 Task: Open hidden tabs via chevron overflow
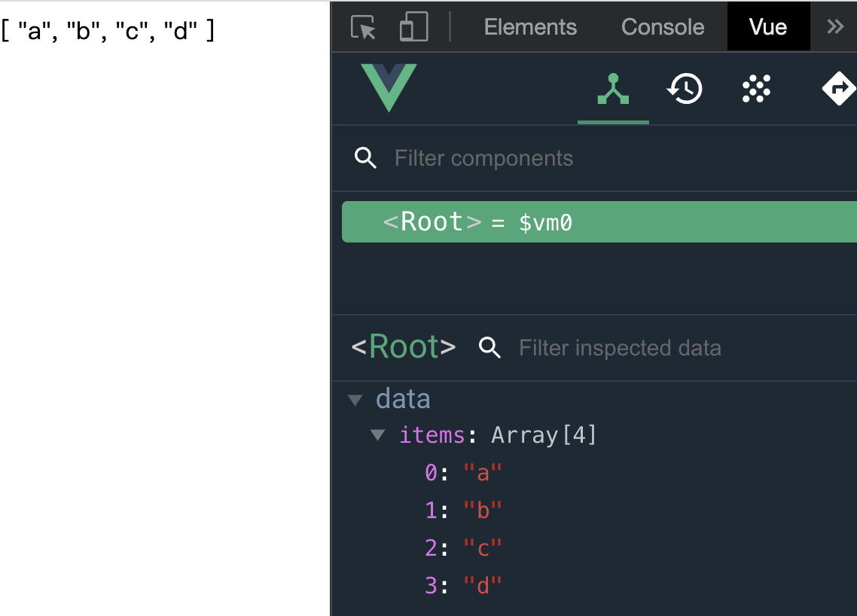[x=834, y=26]
